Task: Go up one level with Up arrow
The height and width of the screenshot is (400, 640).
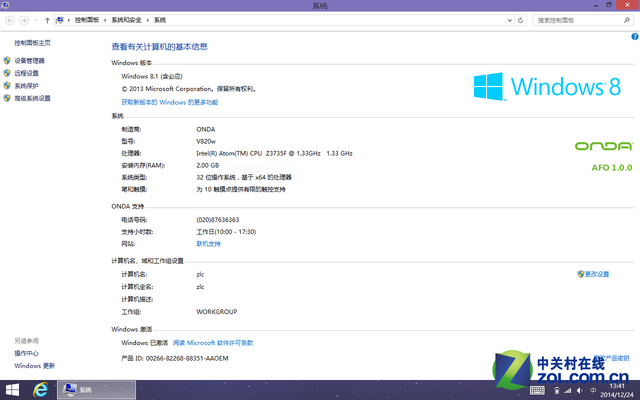Action: click(47, 20)
